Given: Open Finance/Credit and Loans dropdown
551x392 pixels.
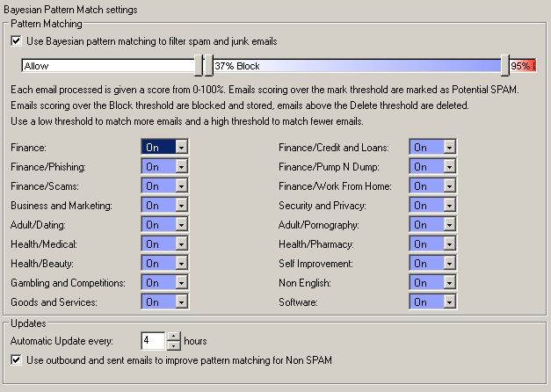Looking at the screenshot, I should click(448, 148).
